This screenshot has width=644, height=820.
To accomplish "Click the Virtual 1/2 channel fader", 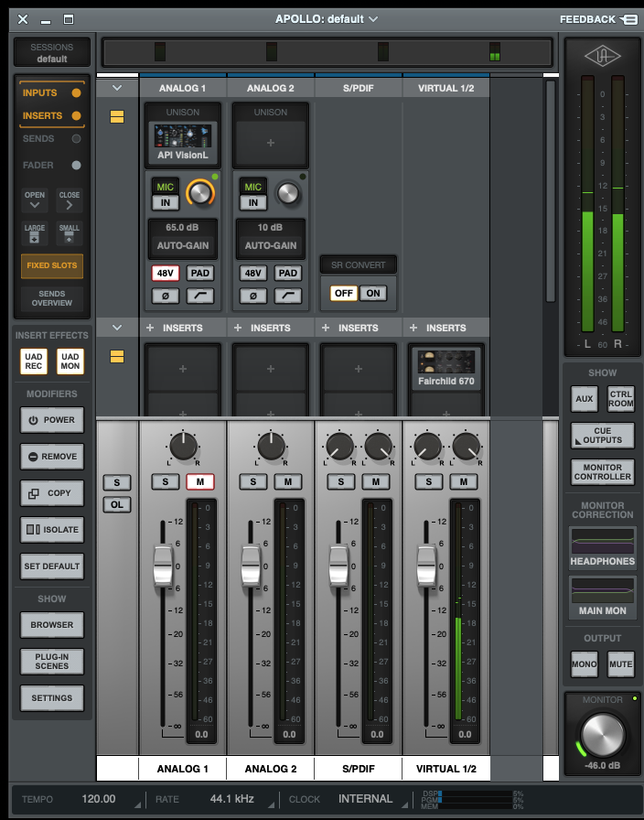I will pos(426,565).
